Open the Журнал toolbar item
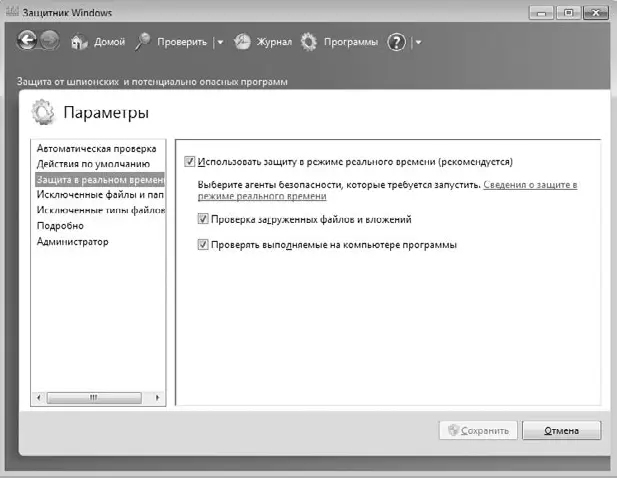Screen dimensions: 617x478 click(x=274, y=42)
